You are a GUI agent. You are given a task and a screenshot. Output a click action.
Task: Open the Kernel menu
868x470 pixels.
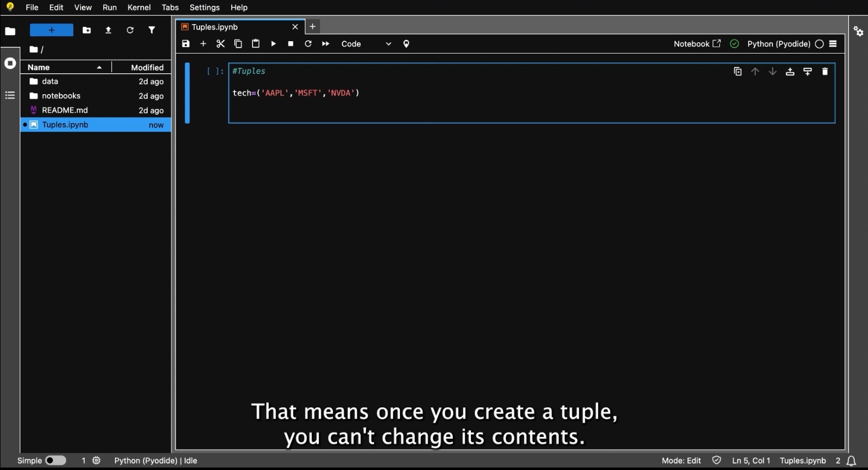tap(139, 7)
